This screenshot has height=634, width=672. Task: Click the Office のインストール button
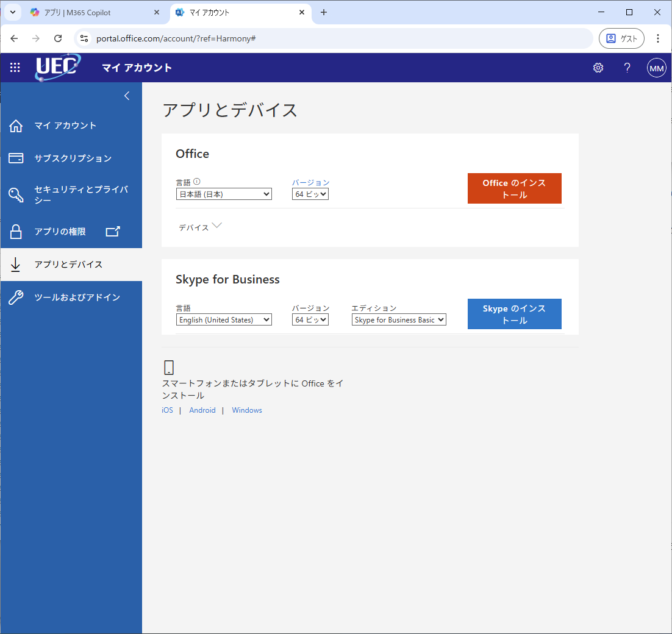tap(514, 188)
